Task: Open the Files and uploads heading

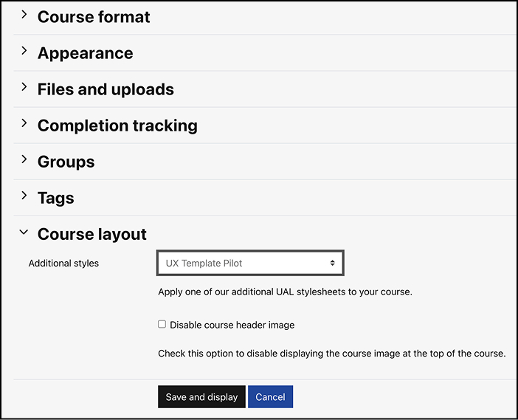Action: [106, 89]
